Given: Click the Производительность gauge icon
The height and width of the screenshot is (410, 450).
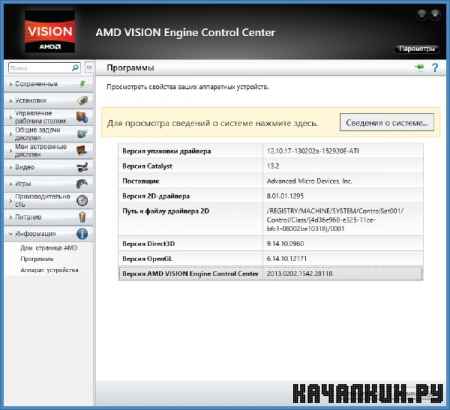Looking at the screenshot, I should point(82,200).
